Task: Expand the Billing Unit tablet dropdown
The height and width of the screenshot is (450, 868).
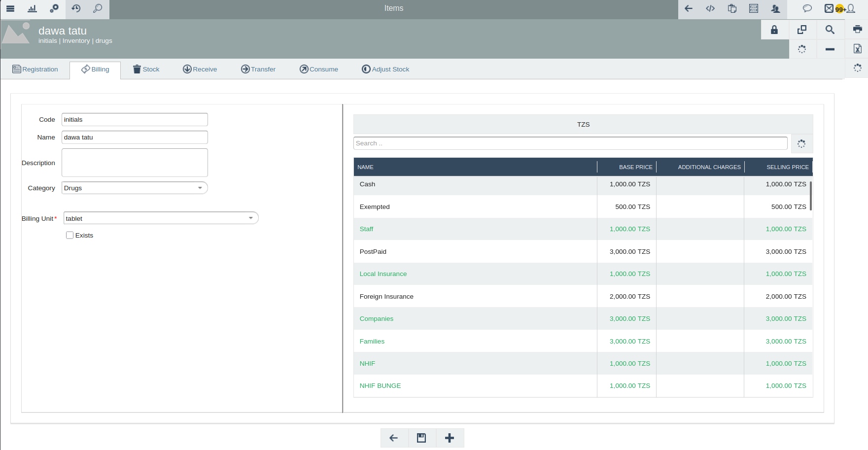Action: click(161, 218)
